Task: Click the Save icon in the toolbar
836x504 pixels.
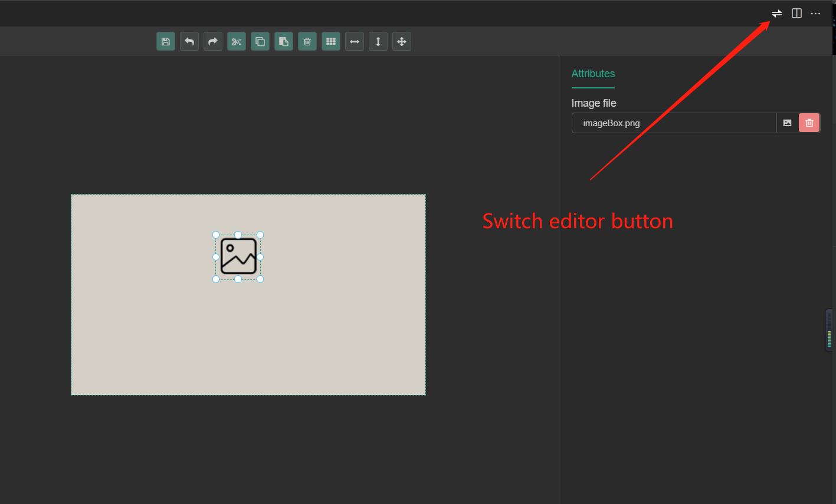Action: [x=166, y=41]
